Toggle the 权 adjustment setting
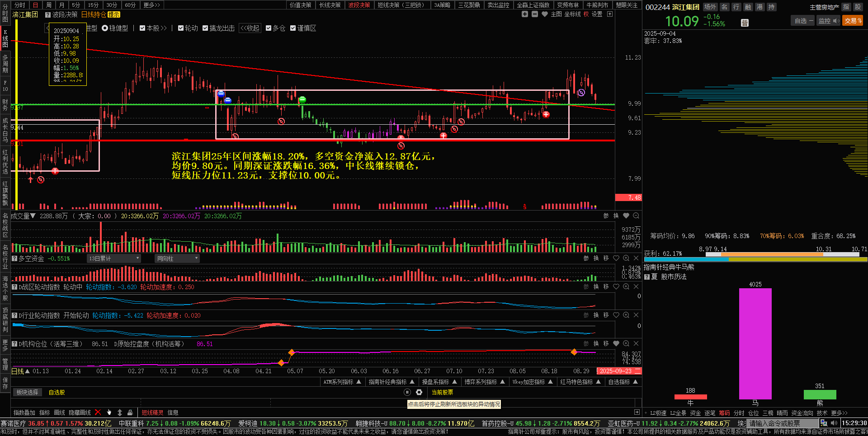This screenshot has width=868, height=436. tap(586, 14)
